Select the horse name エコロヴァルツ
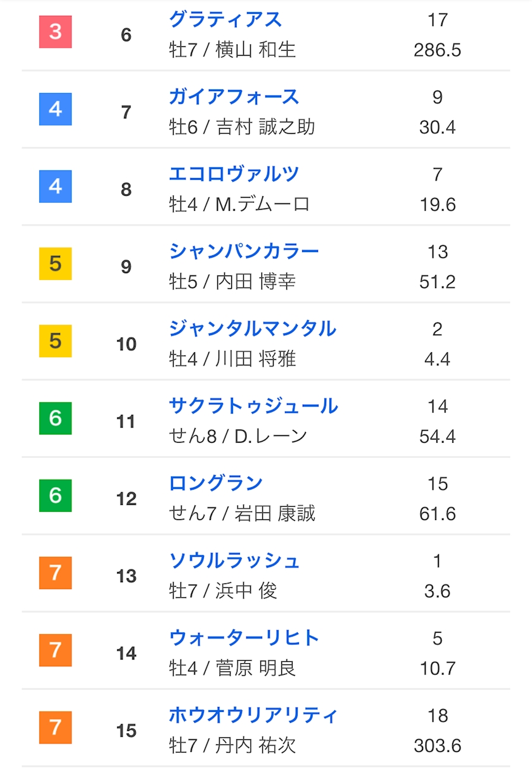The height and width of the screenshot is (769, 532). point(233,174)
